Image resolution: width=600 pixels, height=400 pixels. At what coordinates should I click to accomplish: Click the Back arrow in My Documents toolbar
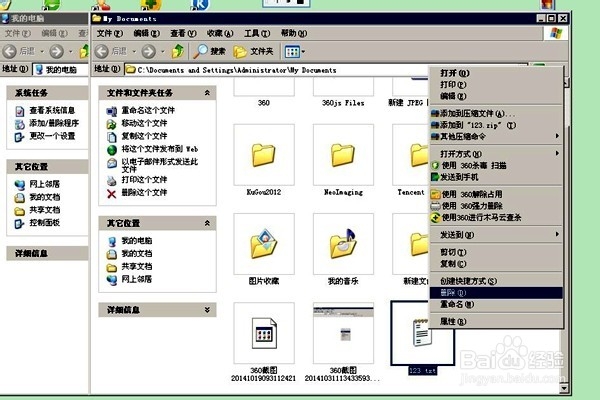102,51
